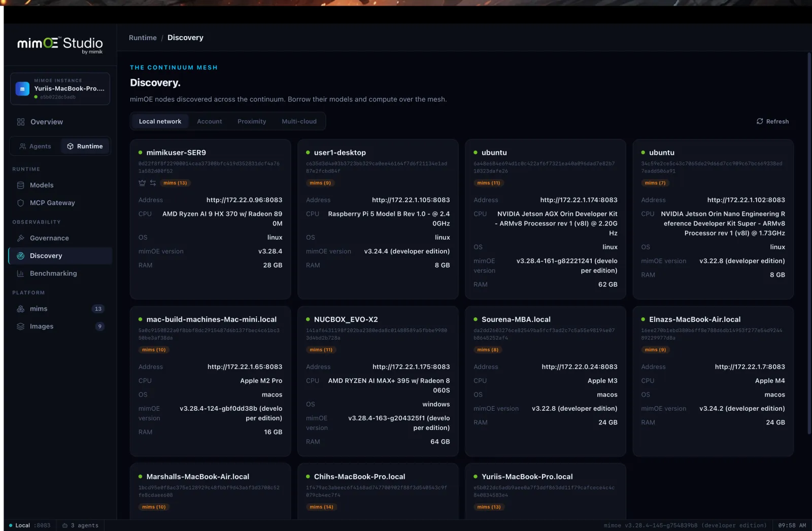The width and height of the screenshot is (812, 531).
Task: Select the user1-desktop node title
Action: click(340, 152)
